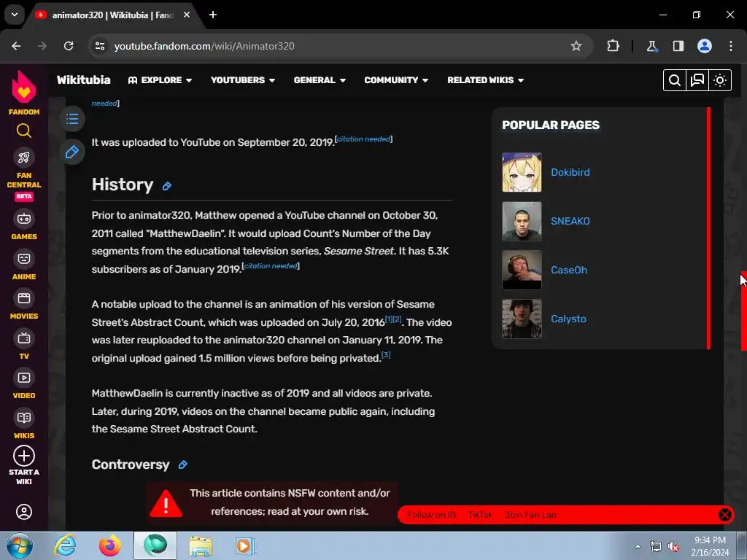Click the wiki search magnifier button

click(x=675, y=80)
